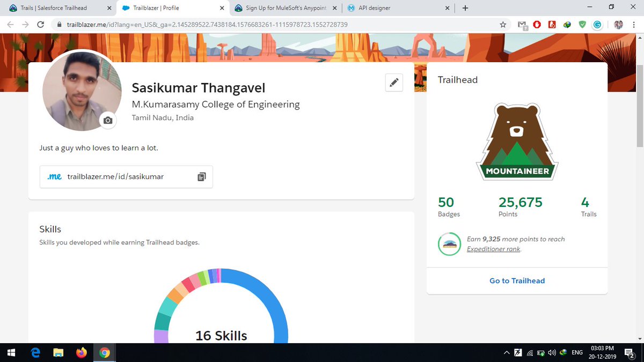The width and height of the screenshot is (644, 362).
Task: Open the volume speaker tray icon
Action: pos(552,353)
